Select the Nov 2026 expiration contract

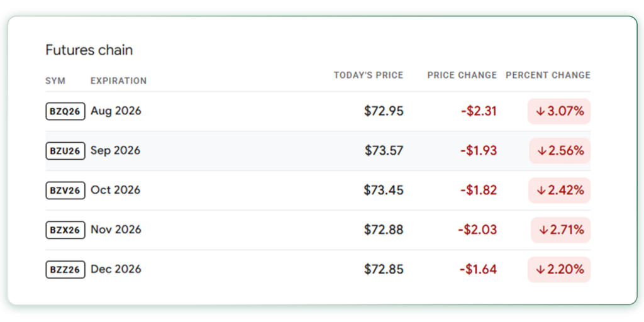(318, 230)
